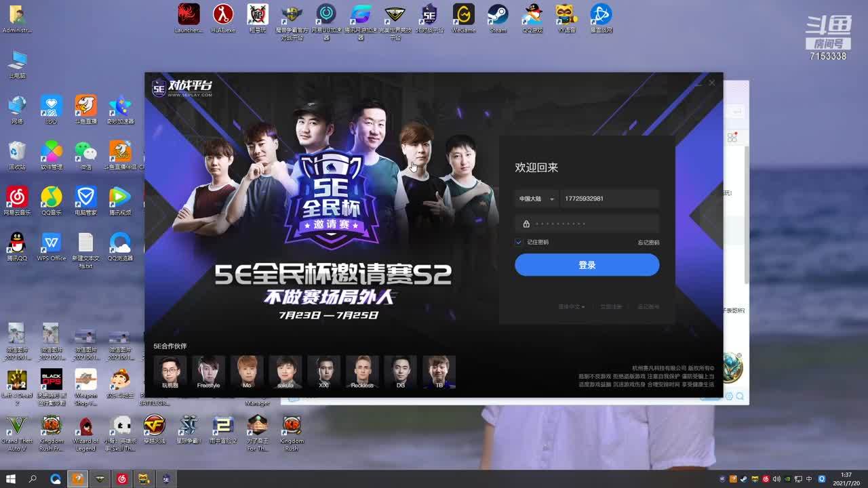Focus the password field with lock icon
This screenshot has width=868, height=488.
587,224
